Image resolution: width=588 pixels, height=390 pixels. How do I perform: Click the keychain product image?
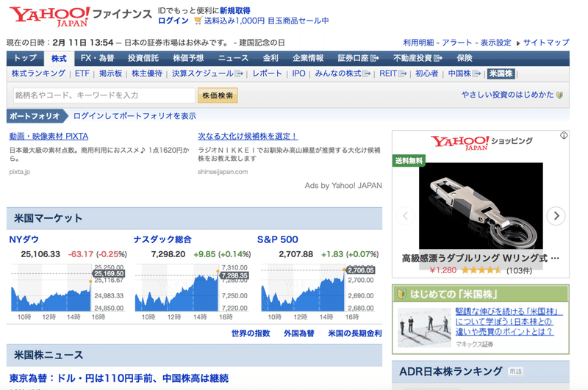point(481,206)
